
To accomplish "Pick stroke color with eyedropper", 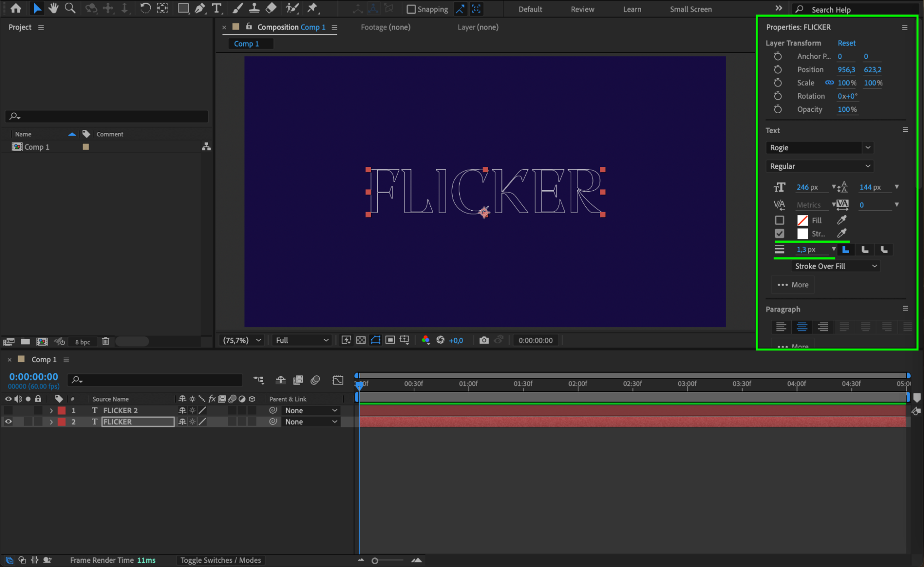I will [842, 233].
